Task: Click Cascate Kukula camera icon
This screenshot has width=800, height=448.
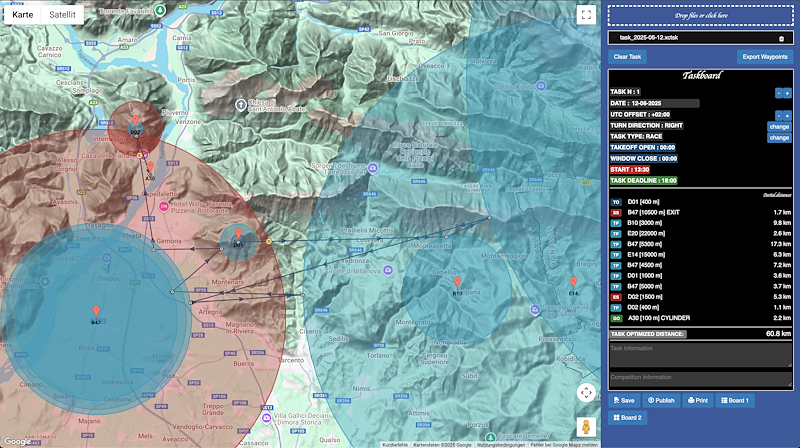Action: tap(535, 309)
